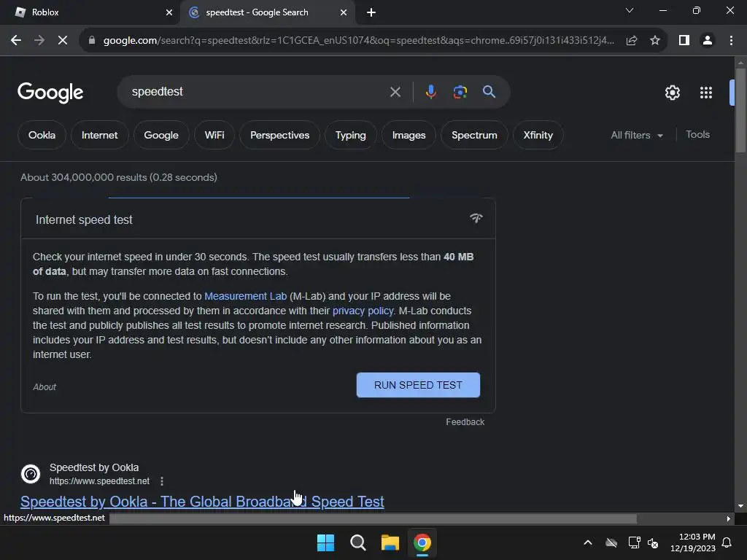Image resolution: width=747 pixels, height=560 pixels.
Task: Open Speedtest by Ookla Global Broadband result
Action: point(202,502)
